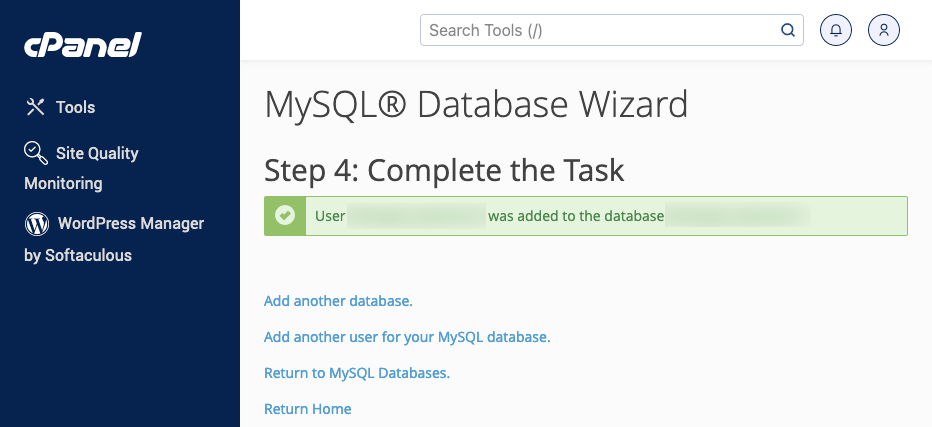The width and height of the screenshot is (932, 427).
Task: Click the Tools wrench icon
Action: point(36,107)
